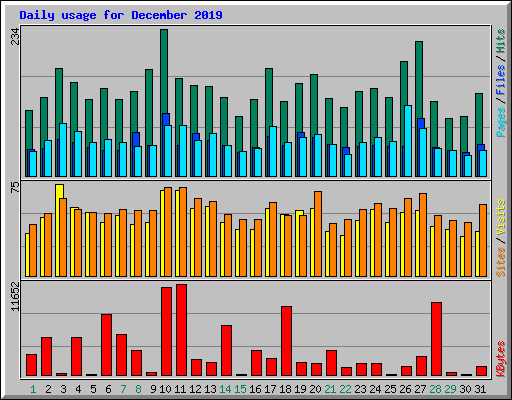Click the Files legend label

[x=501, y=80]
